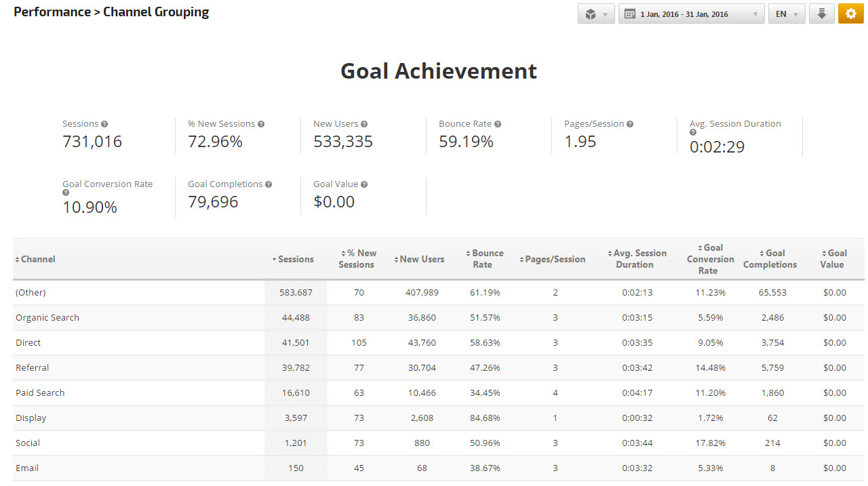This screenshot has width=868, height=486.
Task: Click the Goal Value help icon
Action: coord(364,184)
